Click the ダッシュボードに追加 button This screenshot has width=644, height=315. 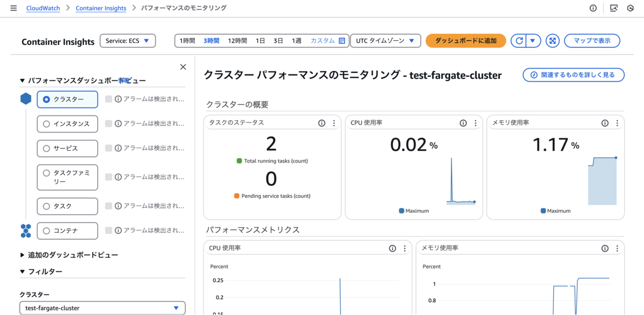(466, 40)
